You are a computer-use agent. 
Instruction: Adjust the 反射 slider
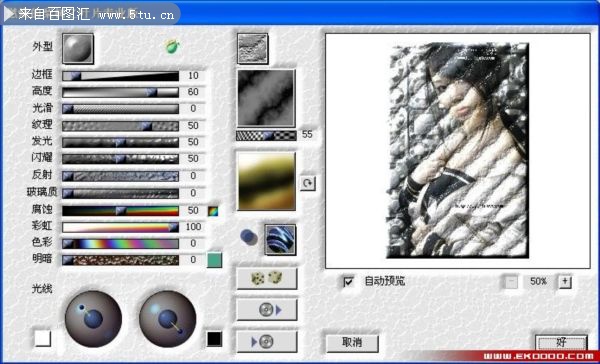[x=121, y=176]
